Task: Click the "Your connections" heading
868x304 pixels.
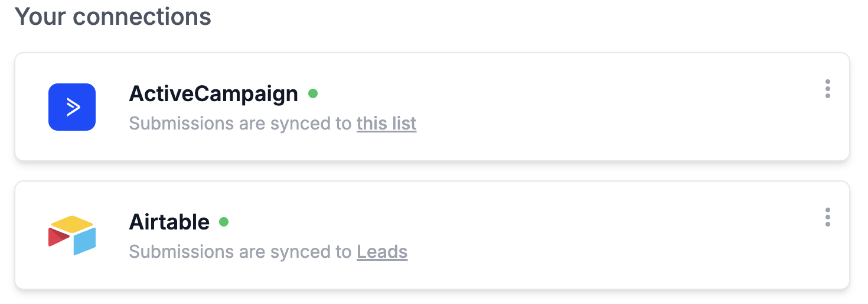Action: [113, 17]
